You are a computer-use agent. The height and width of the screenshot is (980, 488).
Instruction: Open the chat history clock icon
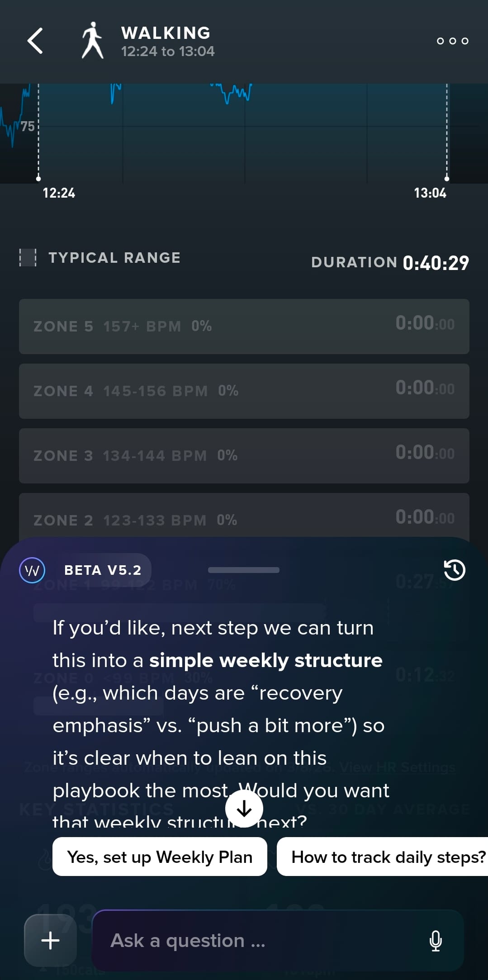454,570
